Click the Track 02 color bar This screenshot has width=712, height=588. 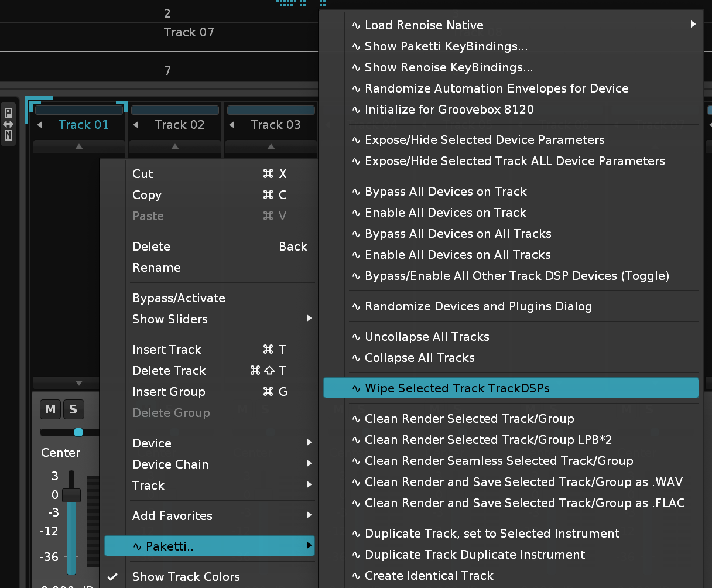pyautogui.click(x=174, y=110)
